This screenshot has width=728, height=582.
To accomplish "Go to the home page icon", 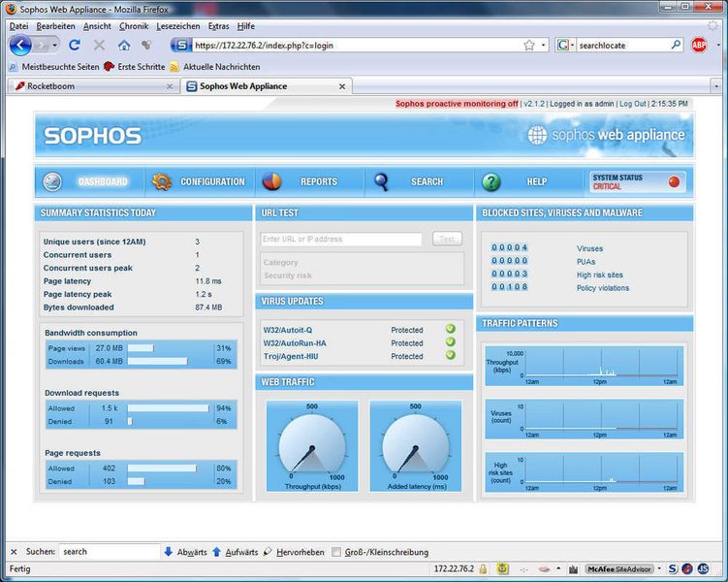I will pos(123,45).
